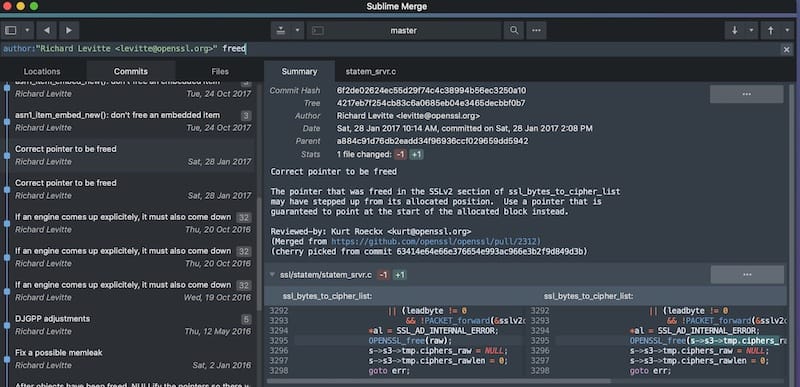Click the terminal icon in the branch bar

(x=317, y=31)
